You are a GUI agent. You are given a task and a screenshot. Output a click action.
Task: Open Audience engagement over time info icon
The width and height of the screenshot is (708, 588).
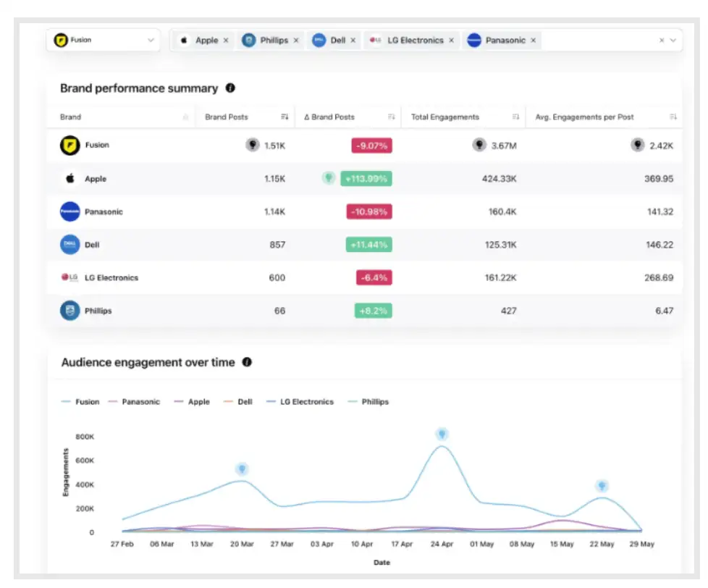tap(247, 362)
